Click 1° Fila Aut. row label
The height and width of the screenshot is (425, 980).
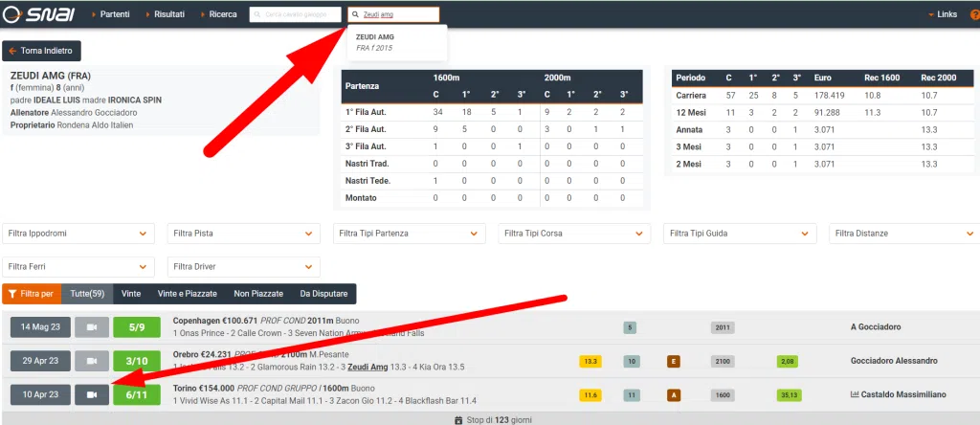point(366,113)
